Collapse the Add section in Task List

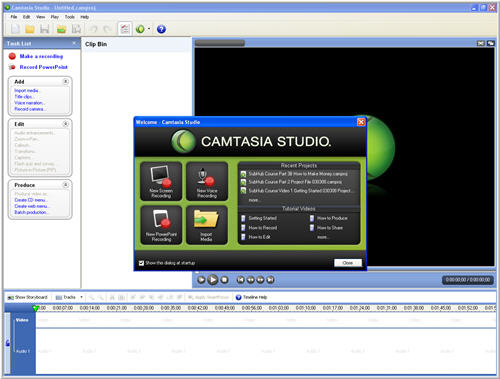tap(66, 81)
